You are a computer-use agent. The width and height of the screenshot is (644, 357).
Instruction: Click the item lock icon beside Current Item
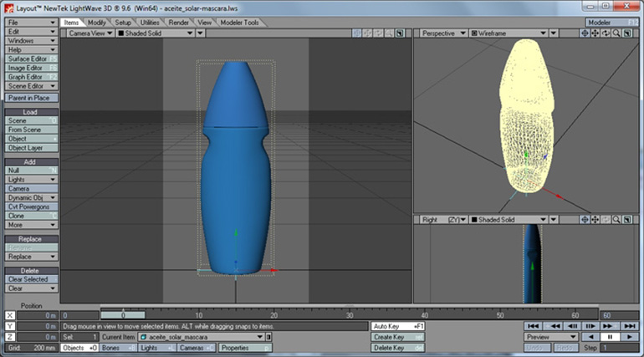[x=268, y=337]
